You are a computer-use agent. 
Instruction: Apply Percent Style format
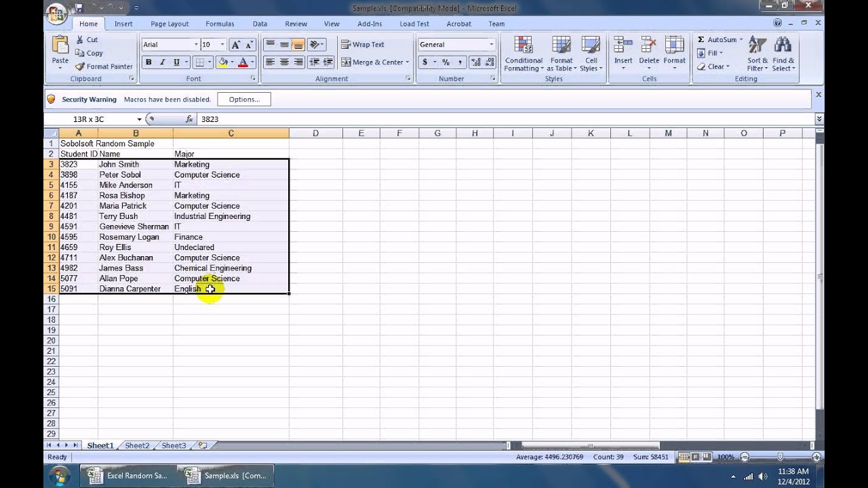click(446, 62)
